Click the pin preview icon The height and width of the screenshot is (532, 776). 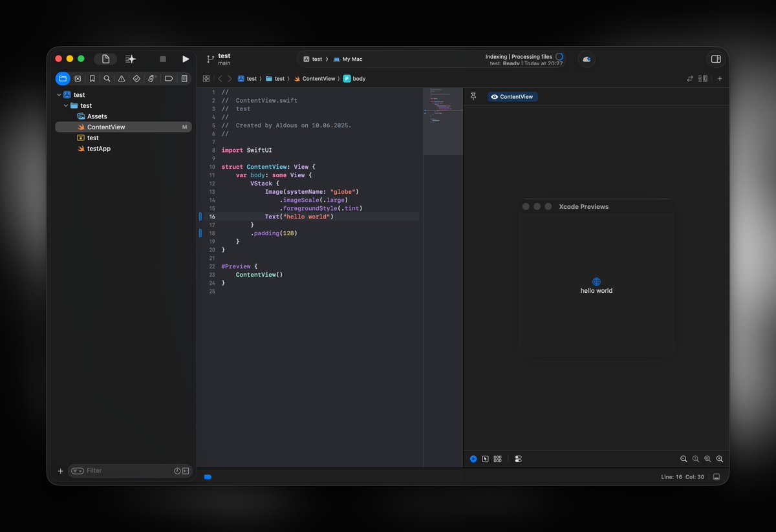point(473,96)
